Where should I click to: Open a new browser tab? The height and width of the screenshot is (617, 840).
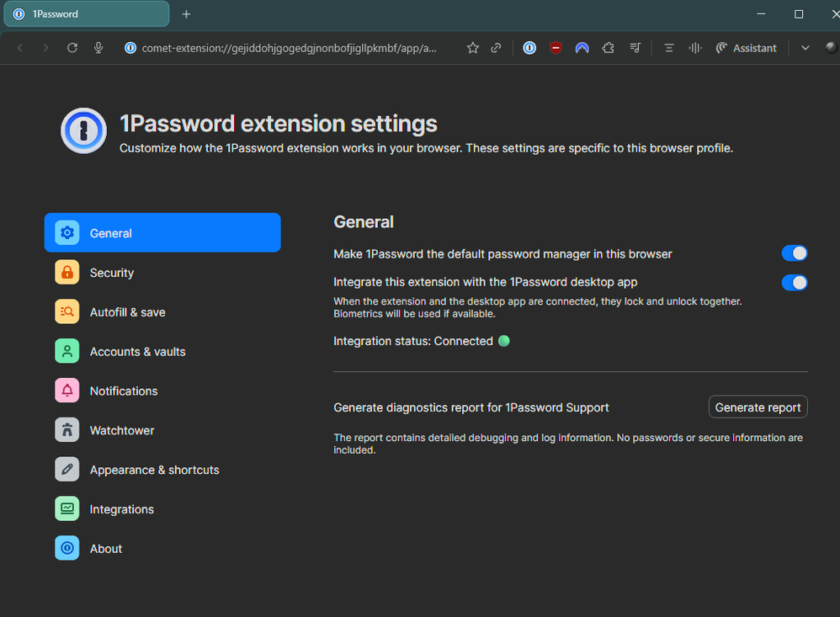coord(186,14)
